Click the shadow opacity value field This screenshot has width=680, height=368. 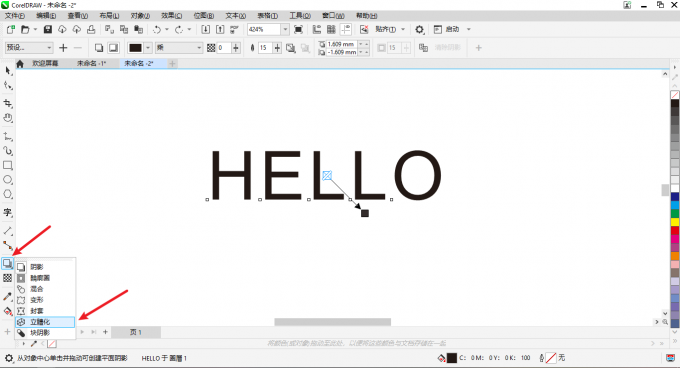(x=224, y=48)
